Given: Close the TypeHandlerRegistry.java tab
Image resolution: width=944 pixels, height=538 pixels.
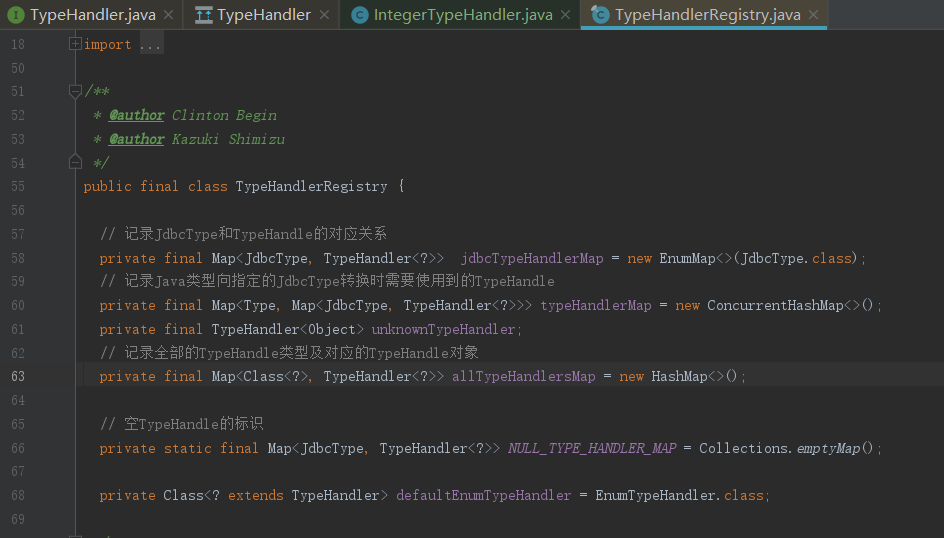Looking at the screenshot, I should click(x=813, y=14).
